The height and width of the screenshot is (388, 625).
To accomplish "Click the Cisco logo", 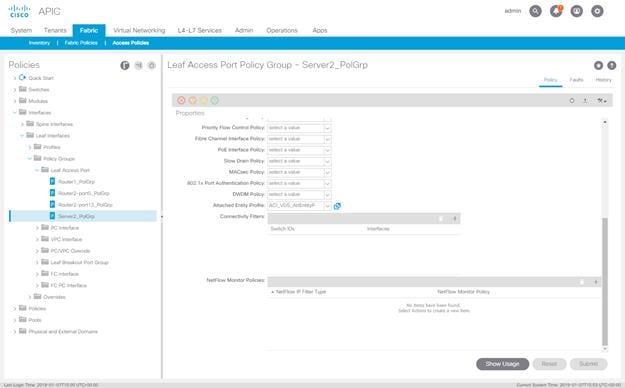I will 19,11.
